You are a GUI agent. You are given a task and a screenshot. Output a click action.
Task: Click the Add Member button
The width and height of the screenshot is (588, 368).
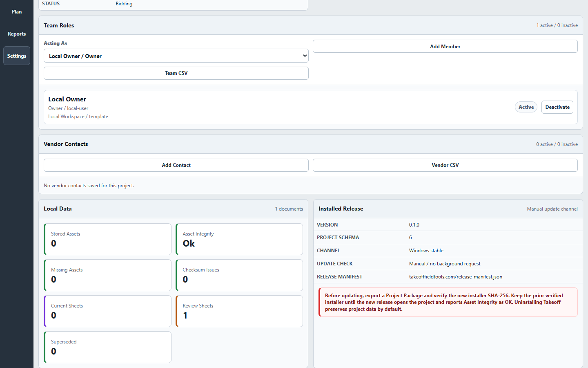point(445,47)
